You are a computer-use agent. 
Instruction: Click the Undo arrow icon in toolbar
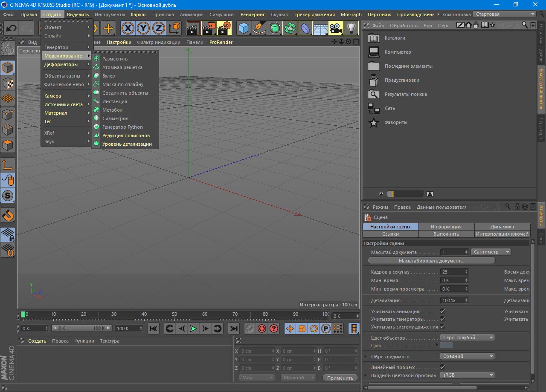12,29
